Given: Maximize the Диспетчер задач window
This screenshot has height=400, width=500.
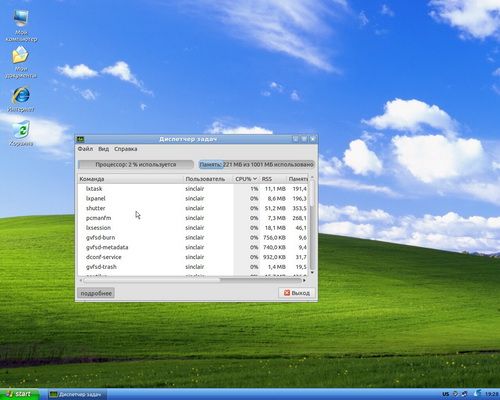Looking at the screenshot, I should 304,139.
